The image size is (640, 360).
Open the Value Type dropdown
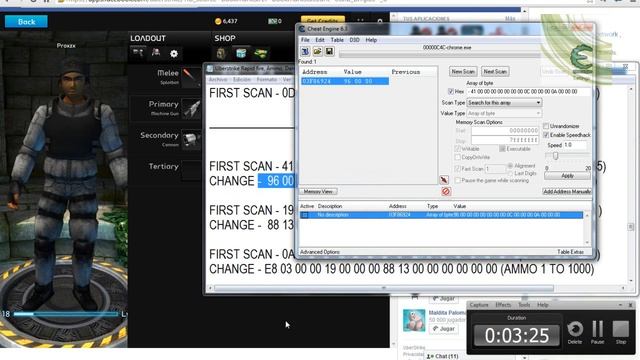[x=504, y=113]
